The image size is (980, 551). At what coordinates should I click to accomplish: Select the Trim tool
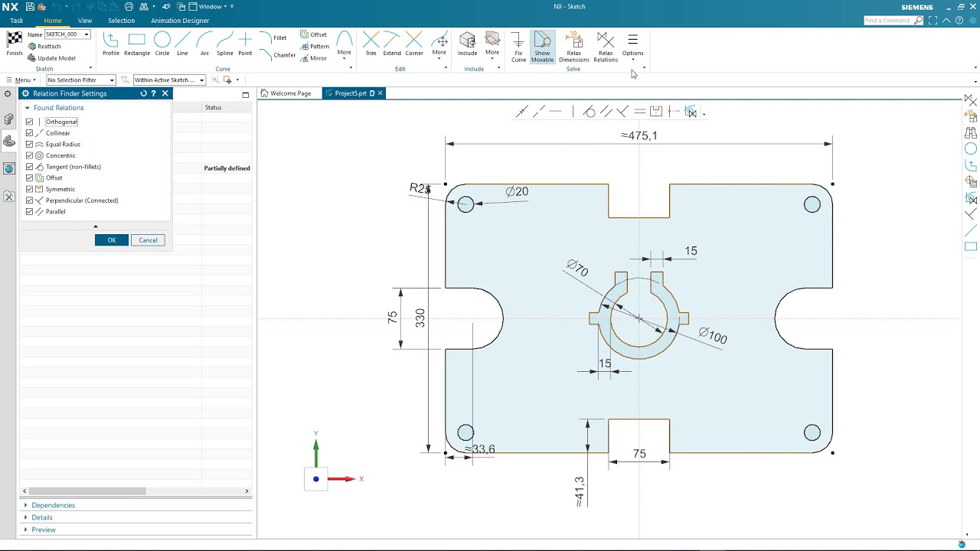371,44
